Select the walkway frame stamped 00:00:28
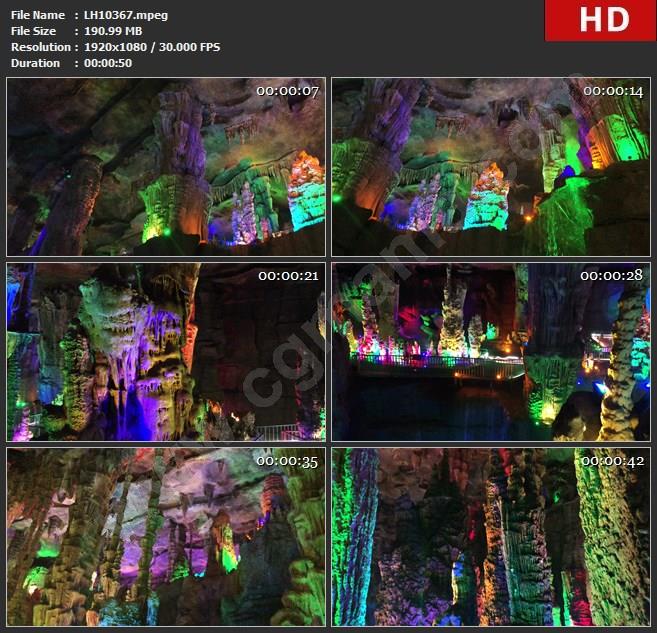This screenshot has height=633, width=657. coord(490,352)
